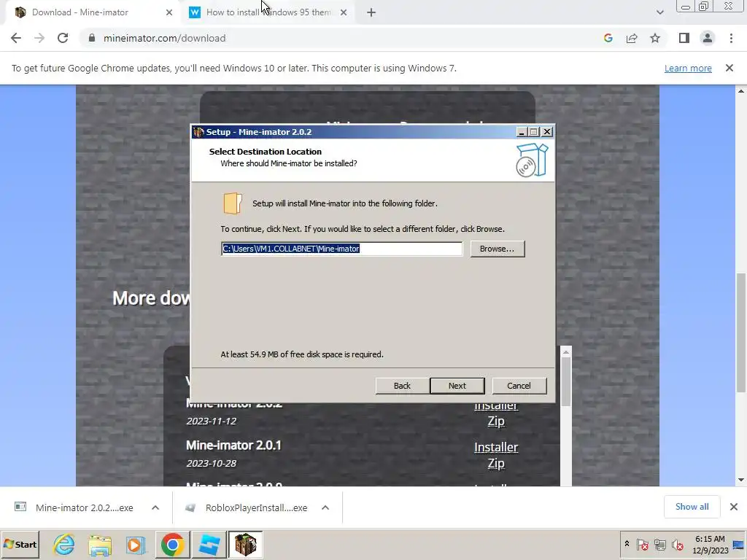Close the Setup - Mine-imator dialog
Viewport: 747px width, 560px height.
tap(547, 132)
